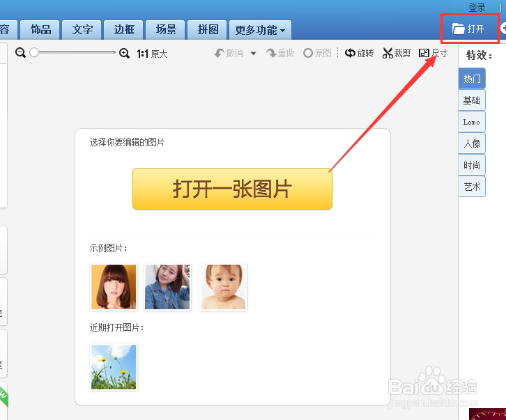The height and width of the screenshot is (420, 506).
Task: Click the 原图 original image button
Action: point(317,53)
